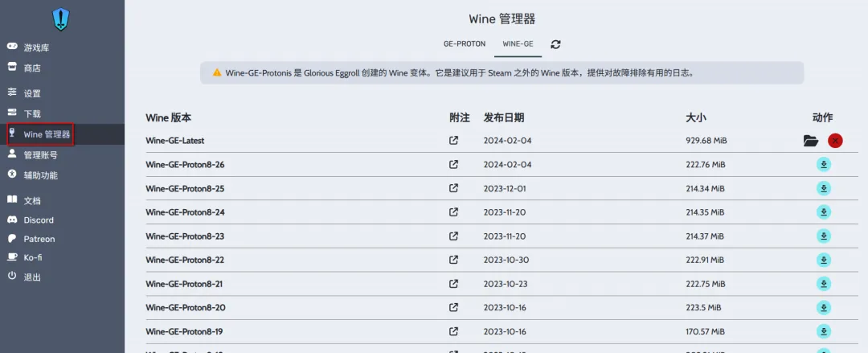Screen dimensions: 868x353
Task: Click the 2023-10-30 release date
Action: [x=506, y=260]
